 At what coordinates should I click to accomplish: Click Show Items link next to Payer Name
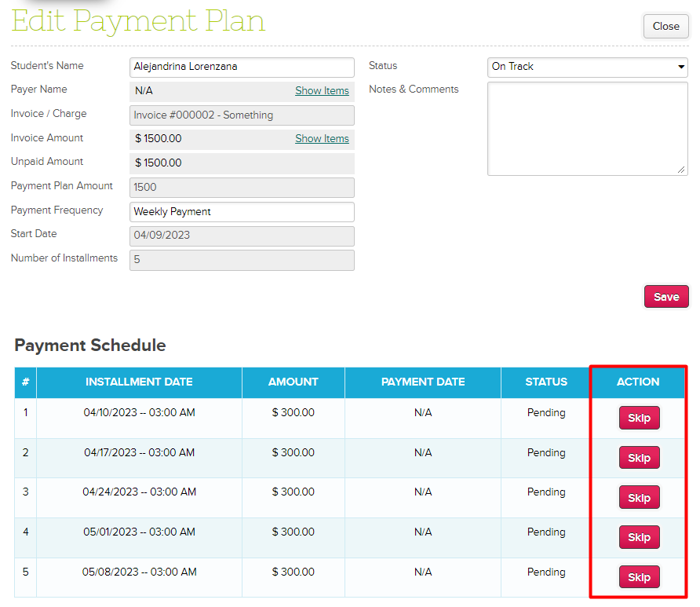click(x=322, y=91)
